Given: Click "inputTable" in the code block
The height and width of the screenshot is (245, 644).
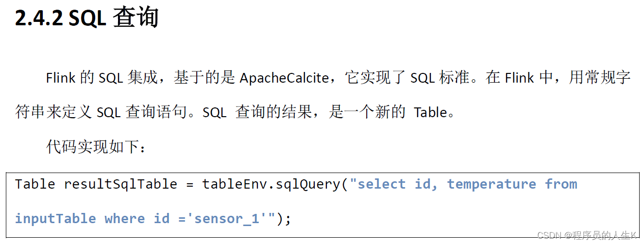Looking at the screenshot, I should pyautogui.click(x=55, y=219).
